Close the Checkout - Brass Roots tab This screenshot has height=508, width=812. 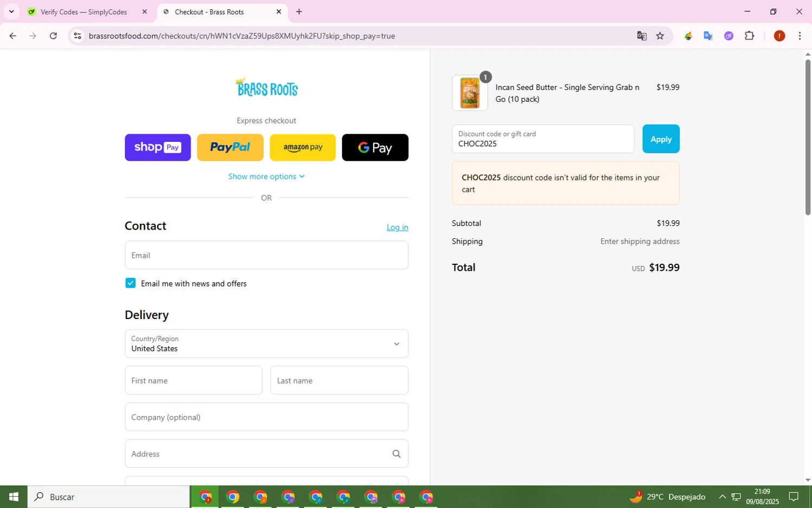click(279, 11)
